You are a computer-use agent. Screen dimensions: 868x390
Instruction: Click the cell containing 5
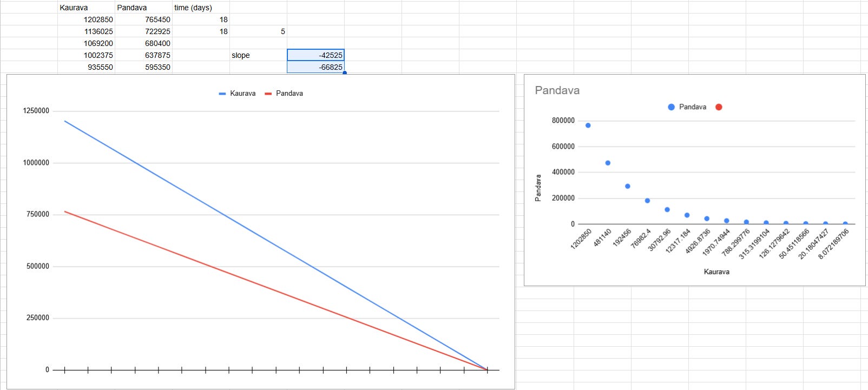point(258,31)
